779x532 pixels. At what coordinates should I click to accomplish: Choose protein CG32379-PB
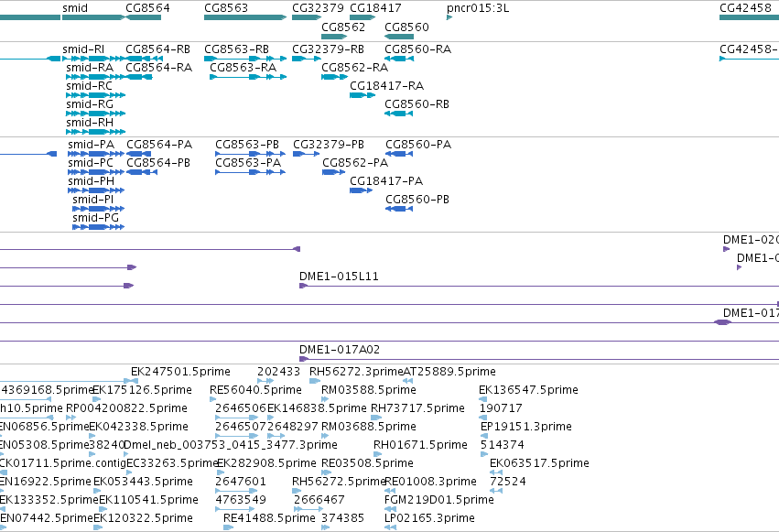[329, 145]
